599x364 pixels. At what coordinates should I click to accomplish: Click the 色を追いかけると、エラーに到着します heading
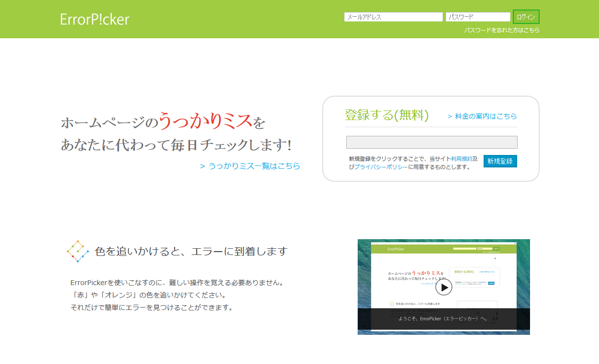(192, 251)
